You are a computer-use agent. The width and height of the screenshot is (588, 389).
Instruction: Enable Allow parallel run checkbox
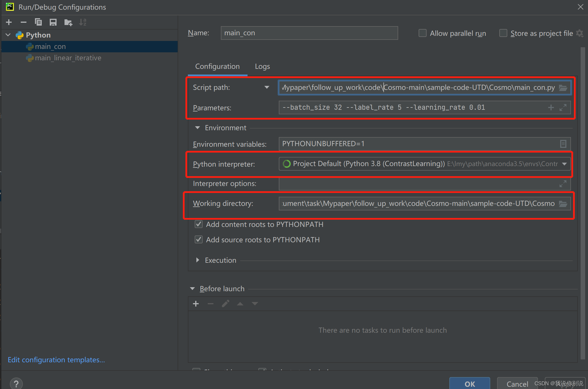tap(423, 33)
